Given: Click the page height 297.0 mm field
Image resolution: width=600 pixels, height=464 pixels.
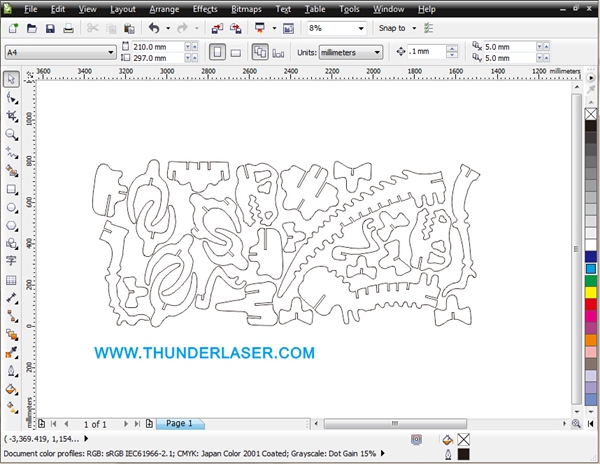Looking at the screenshot, I should (x=157, y=58).
